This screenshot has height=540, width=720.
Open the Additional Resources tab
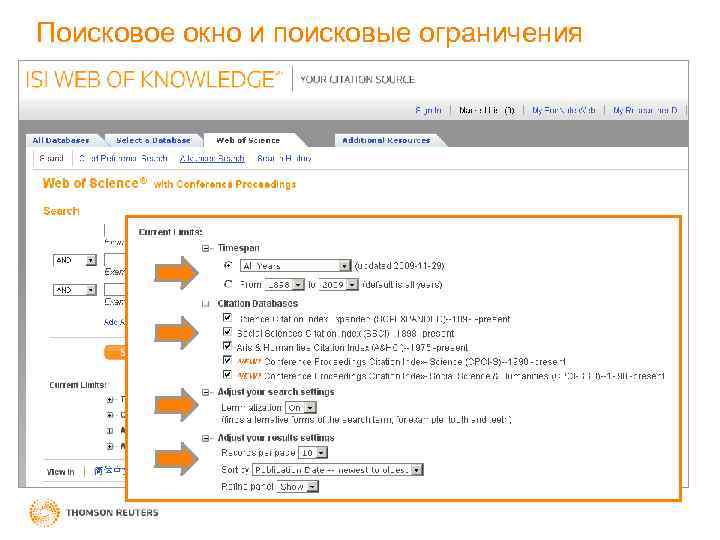pyautogui.click(x=386, y=140)
